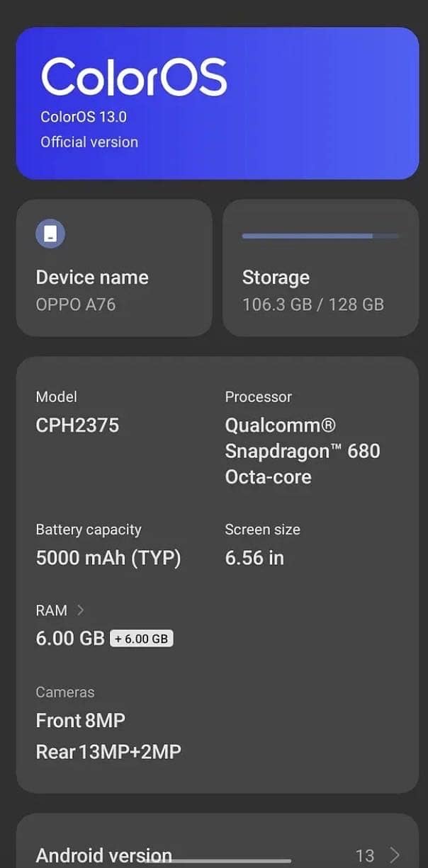
Task: Tap the CPH2375 model number
Action: coord(77,426)
